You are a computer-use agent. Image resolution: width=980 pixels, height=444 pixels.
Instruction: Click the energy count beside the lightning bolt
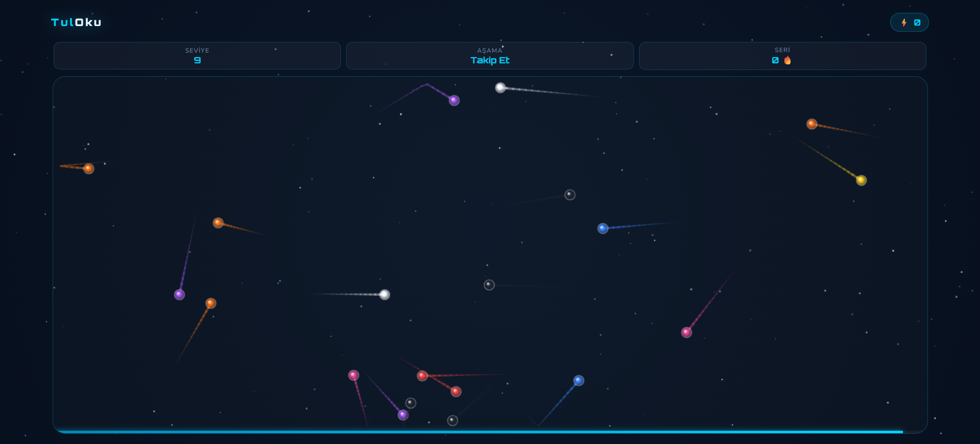[x=917, y=22]
